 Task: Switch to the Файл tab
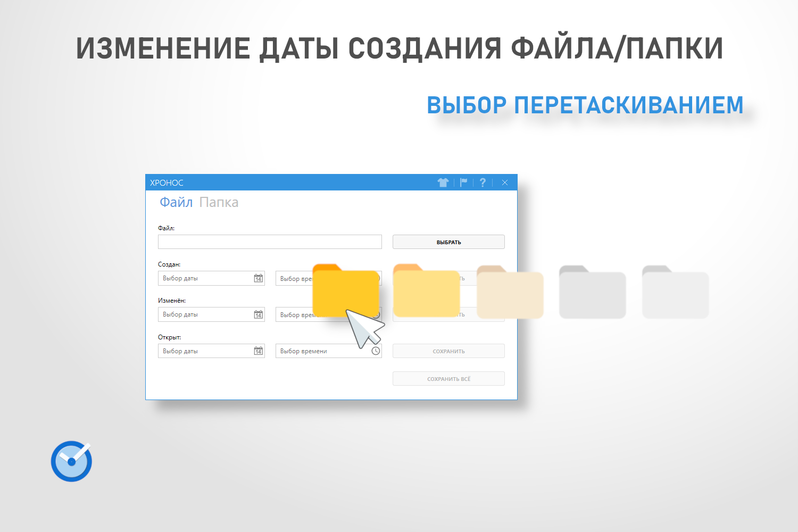pyautogui.click(x=176, y=202)
